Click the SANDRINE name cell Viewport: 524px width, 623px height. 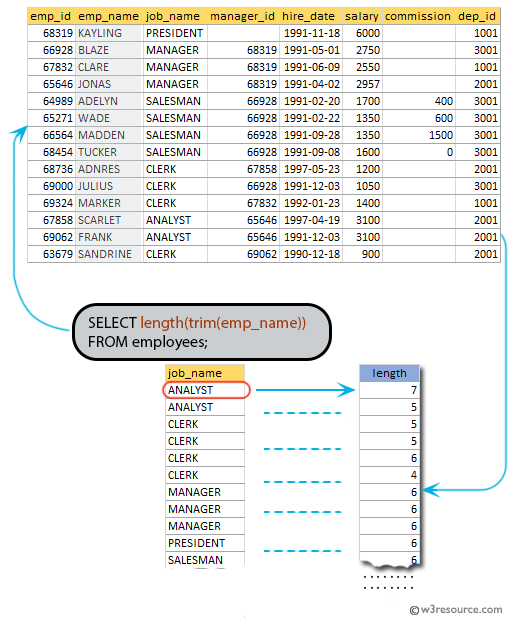coord(108,254)
